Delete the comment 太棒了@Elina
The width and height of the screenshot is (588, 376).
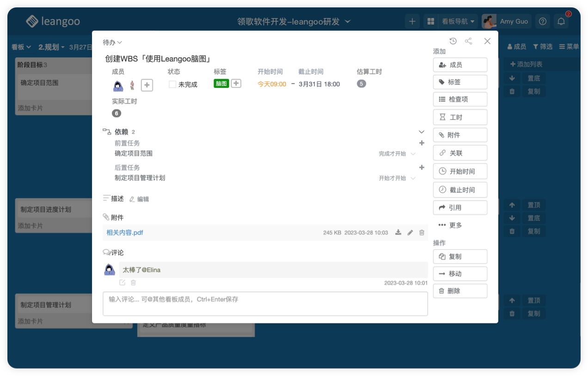tap(133, 283)
